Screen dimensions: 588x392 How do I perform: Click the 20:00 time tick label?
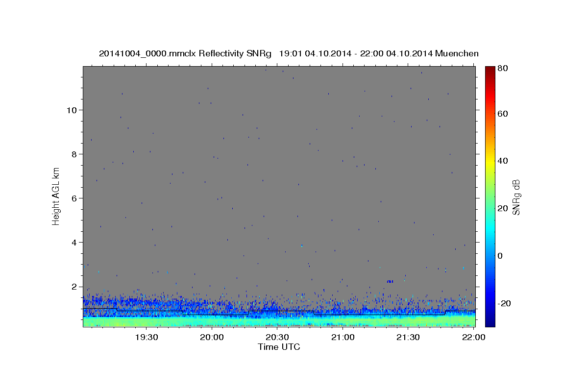click(x=212, y=337)
